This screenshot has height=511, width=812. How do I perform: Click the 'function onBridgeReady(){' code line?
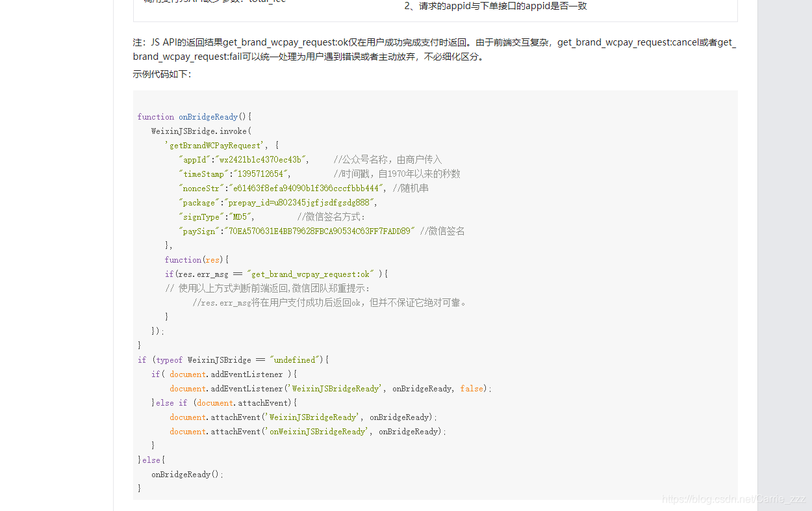click(x=194, y=117)
